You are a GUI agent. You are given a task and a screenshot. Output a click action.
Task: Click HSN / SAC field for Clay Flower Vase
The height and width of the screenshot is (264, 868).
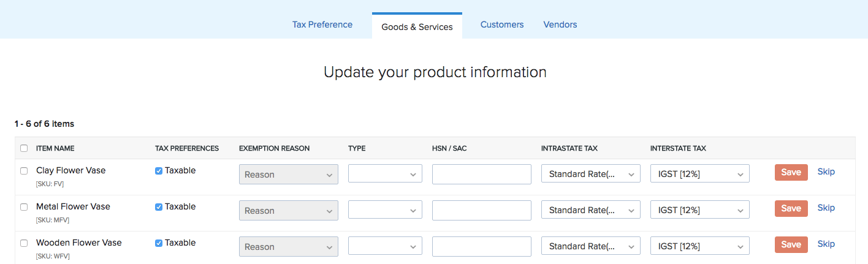coord(481,174)
